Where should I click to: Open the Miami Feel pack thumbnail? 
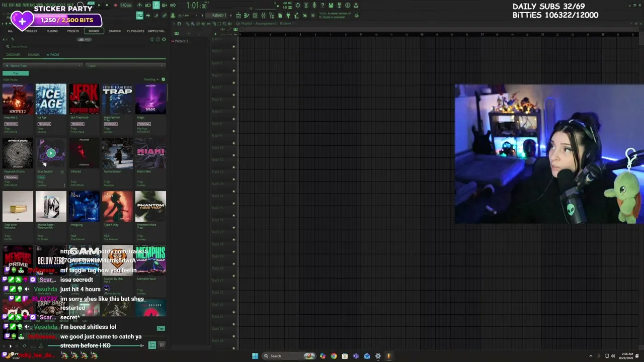point(150,153)
